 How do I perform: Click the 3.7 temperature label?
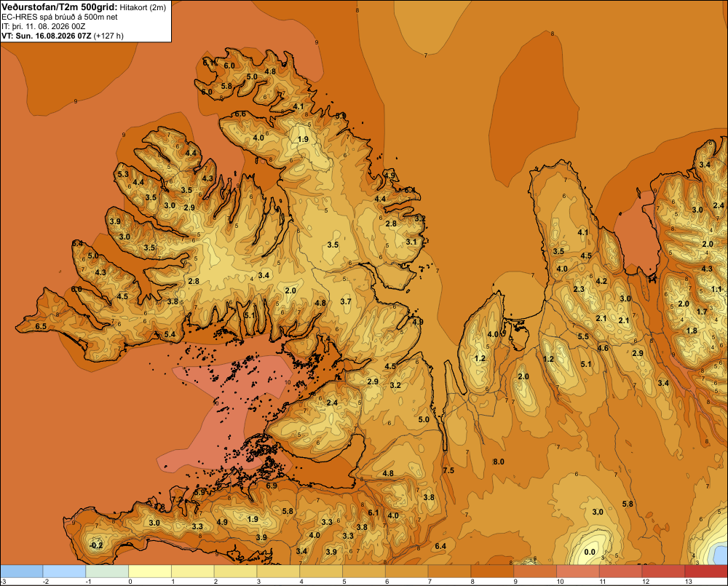tap(346, 301)
